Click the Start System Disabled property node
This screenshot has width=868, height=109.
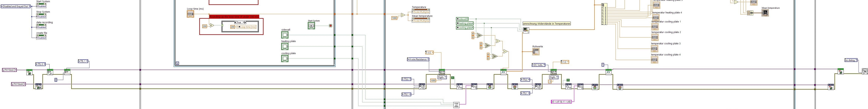pos(41,5)
